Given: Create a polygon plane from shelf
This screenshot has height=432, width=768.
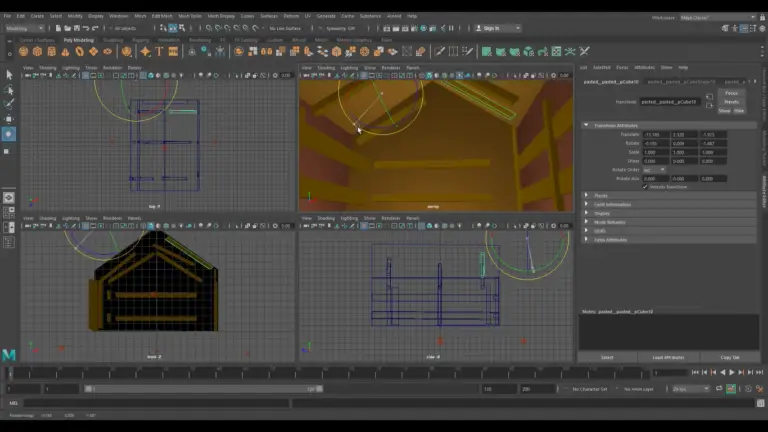Looking at the screenshot, I should tap(93, 51).
